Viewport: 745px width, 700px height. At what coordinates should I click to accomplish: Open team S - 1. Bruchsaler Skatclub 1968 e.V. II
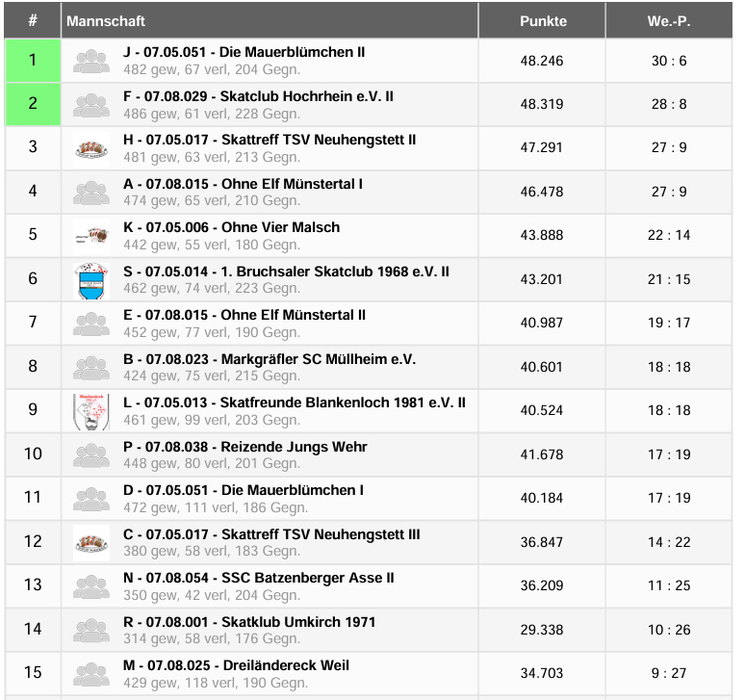pyautogui.click(x=287, y=272)
